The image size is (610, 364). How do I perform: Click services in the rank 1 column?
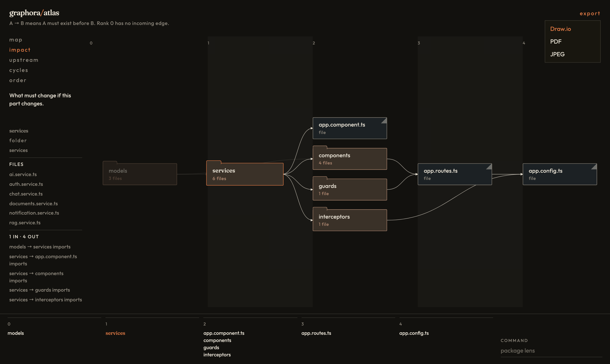pyautogui.click(x=115, y=333)
